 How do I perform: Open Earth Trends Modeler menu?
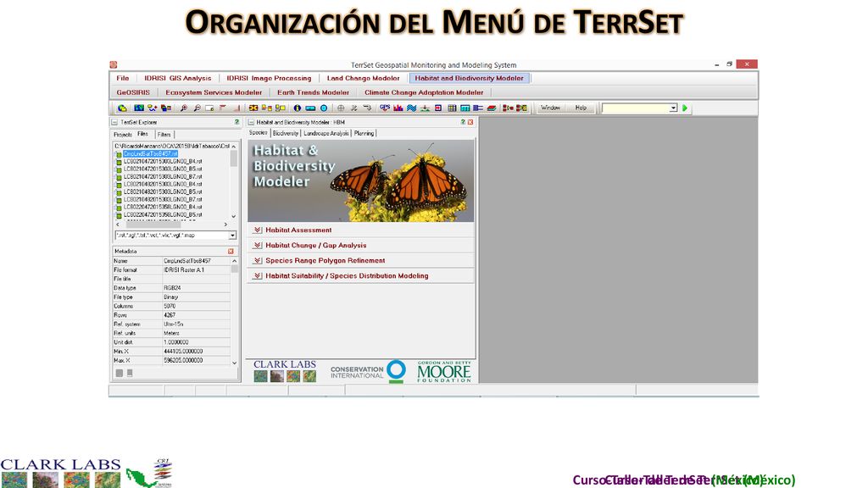coord(314,92)
